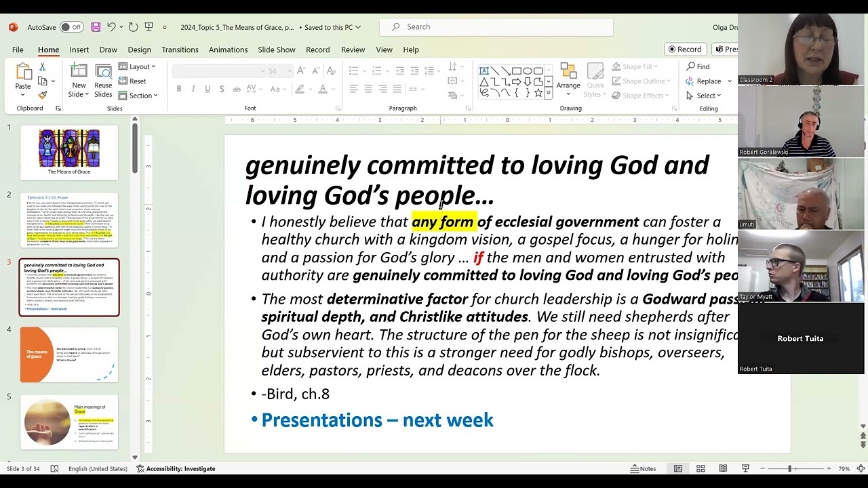Click the text highlight color swatch
The image size is (868, 488).
click(298, 89)
